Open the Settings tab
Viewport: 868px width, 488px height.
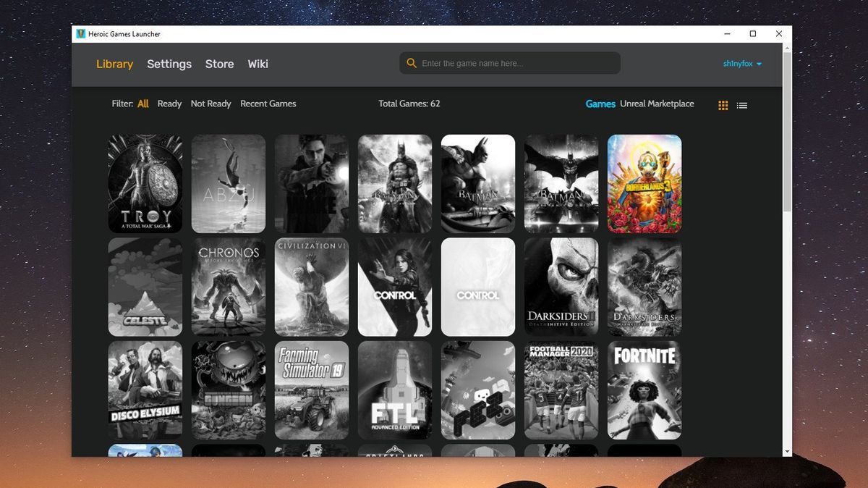tap(169, 64)
